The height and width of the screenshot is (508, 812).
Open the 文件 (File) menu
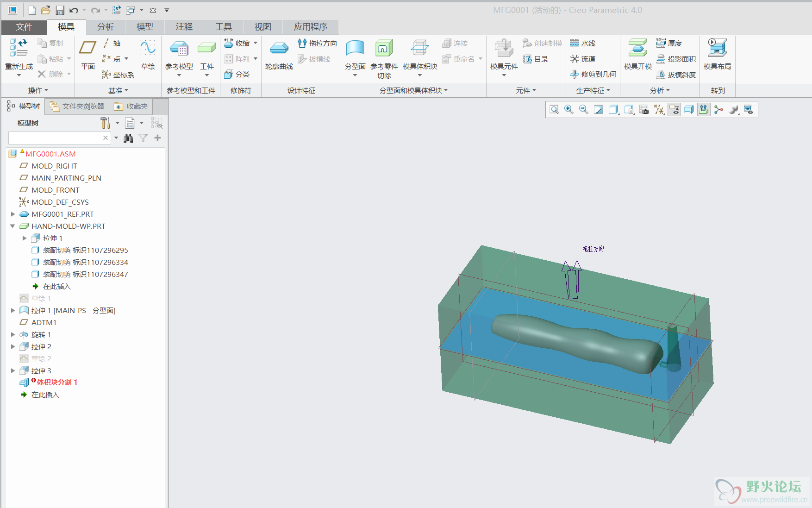click(24, 27)
